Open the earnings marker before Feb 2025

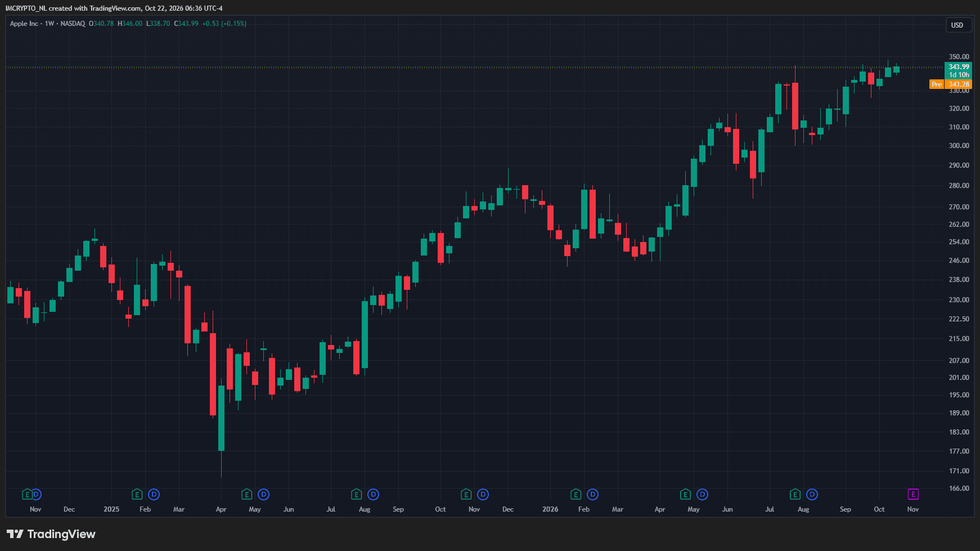click(x=137, y=494)
